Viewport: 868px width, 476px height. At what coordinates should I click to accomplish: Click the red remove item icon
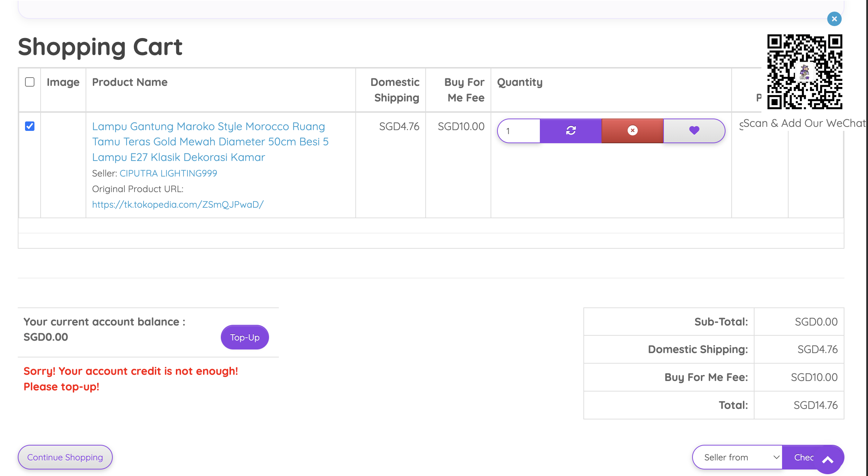point(632,131)
